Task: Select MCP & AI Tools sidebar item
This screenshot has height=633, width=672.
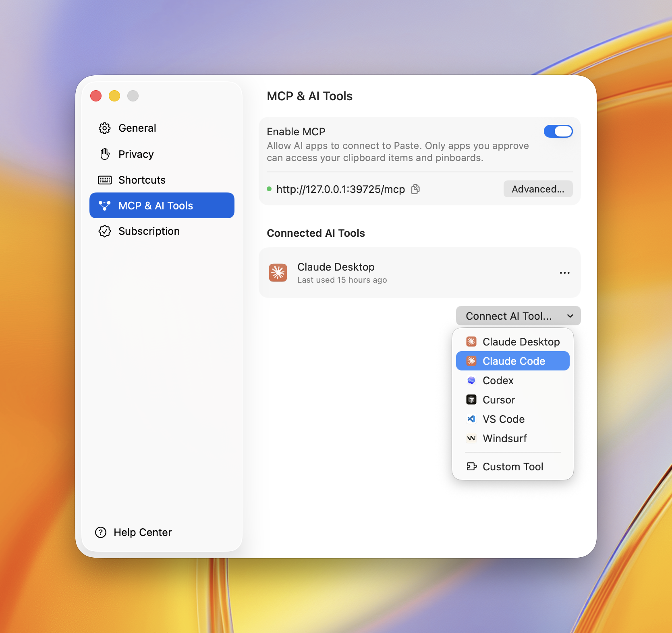Action: click(x=162, y=205)
